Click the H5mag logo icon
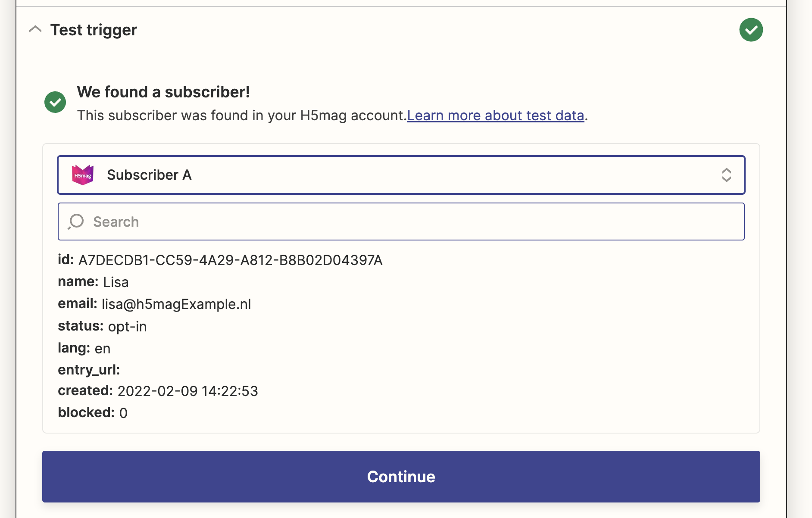 pyautogui.click(x=83, y=175)
